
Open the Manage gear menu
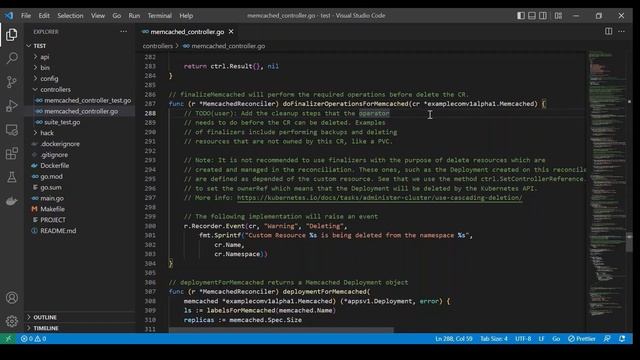coord(11,321)
